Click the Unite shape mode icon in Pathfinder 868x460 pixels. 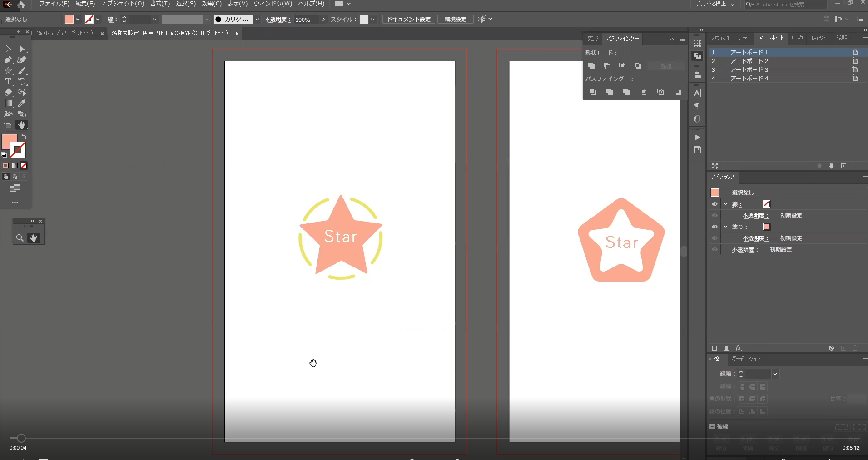click(x=591, y=66)
